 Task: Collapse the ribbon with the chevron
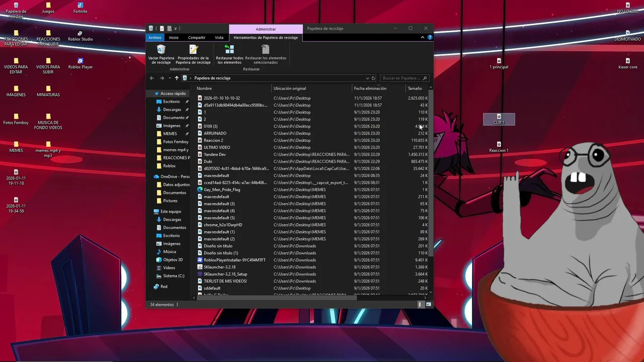click(x=423, y=37)
